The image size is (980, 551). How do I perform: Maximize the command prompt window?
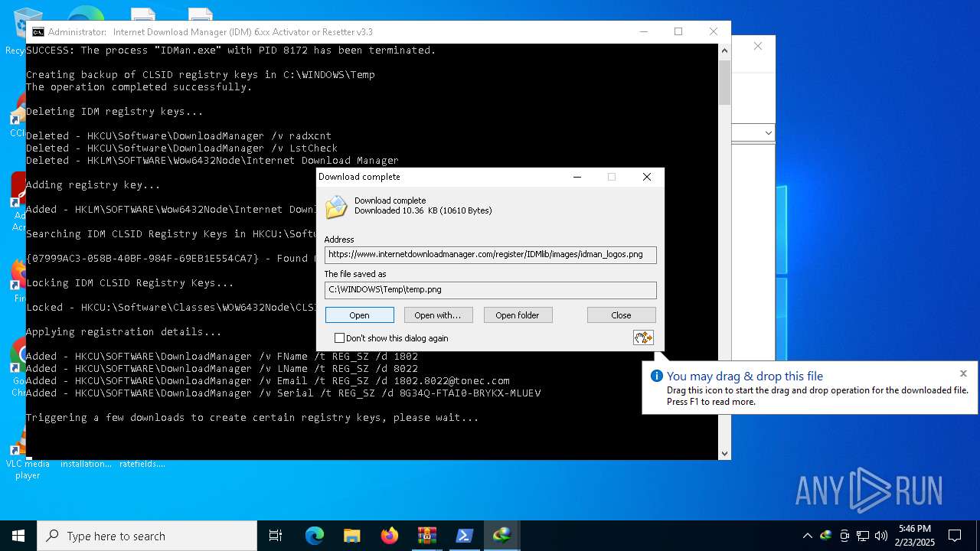pyautogui.click(x=678, y=31)
